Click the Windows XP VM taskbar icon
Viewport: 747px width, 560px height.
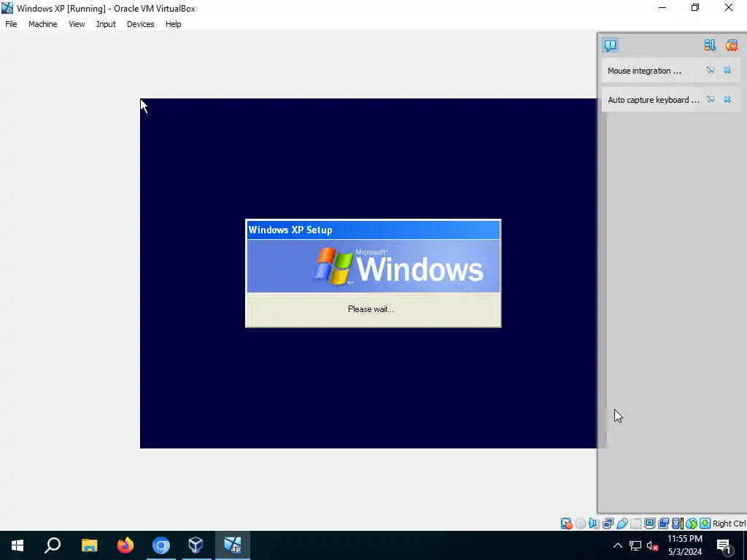(233, 545)
